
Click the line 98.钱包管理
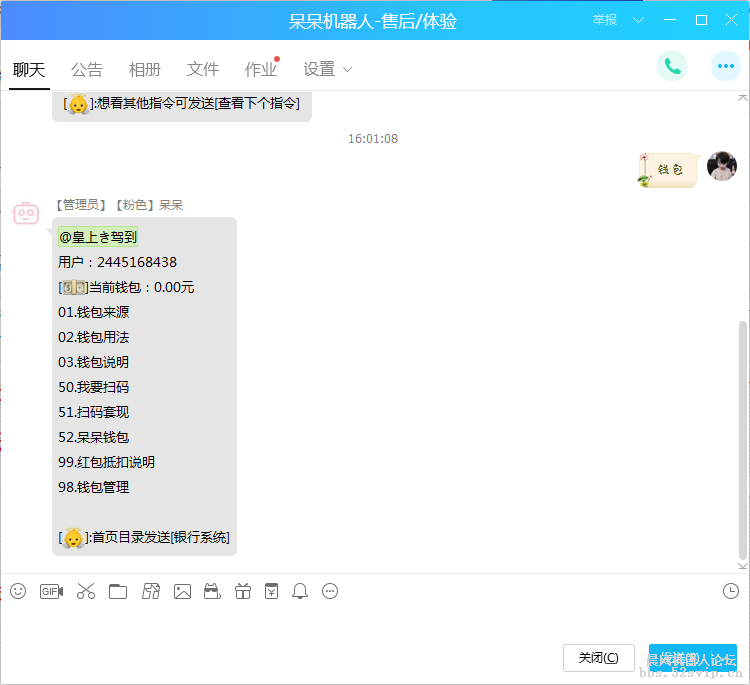click(93, 487)
